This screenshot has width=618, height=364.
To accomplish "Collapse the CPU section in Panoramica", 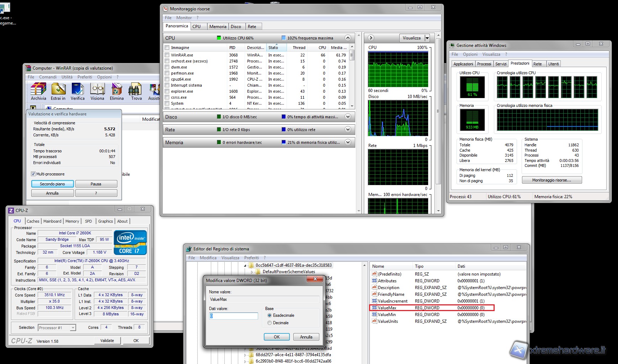I will tap(347, 38).
